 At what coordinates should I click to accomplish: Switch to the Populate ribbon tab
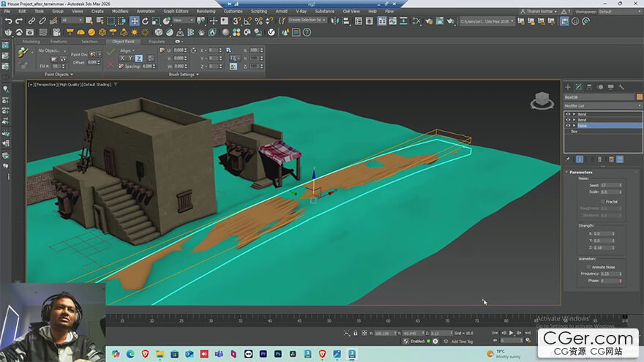[x=157, y=42]
